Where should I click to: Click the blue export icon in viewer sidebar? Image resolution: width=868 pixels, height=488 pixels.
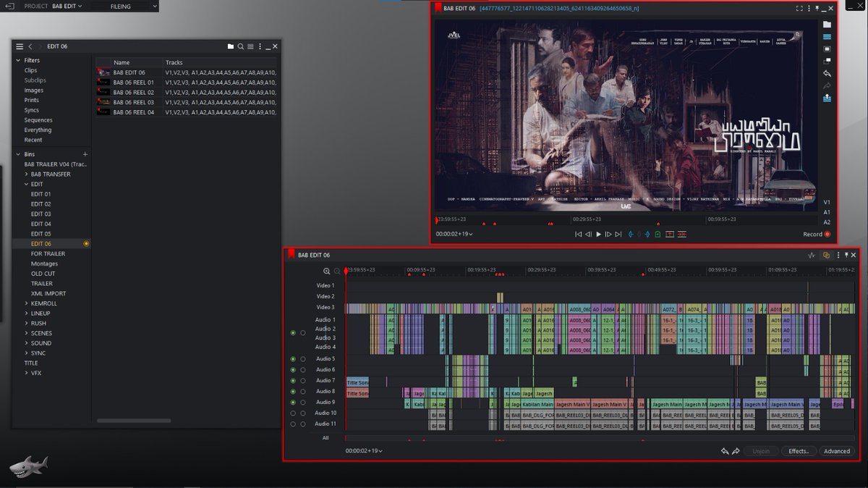pos(827,98)
